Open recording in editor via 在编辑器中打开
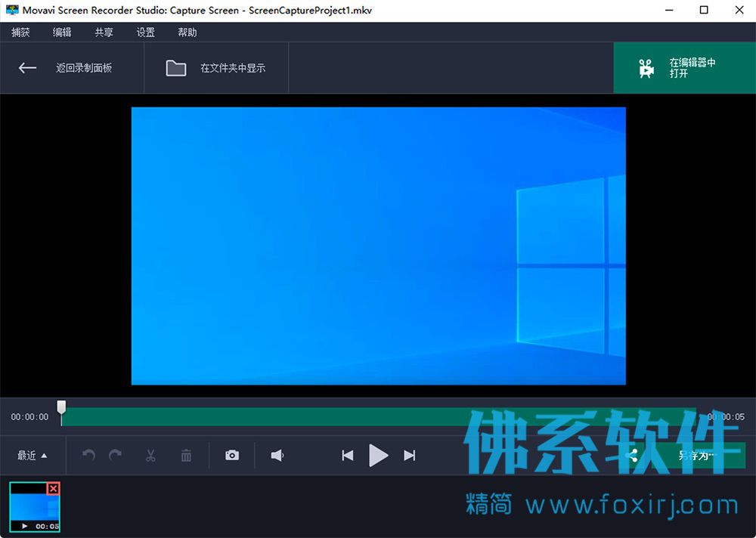 click(685, 68)
